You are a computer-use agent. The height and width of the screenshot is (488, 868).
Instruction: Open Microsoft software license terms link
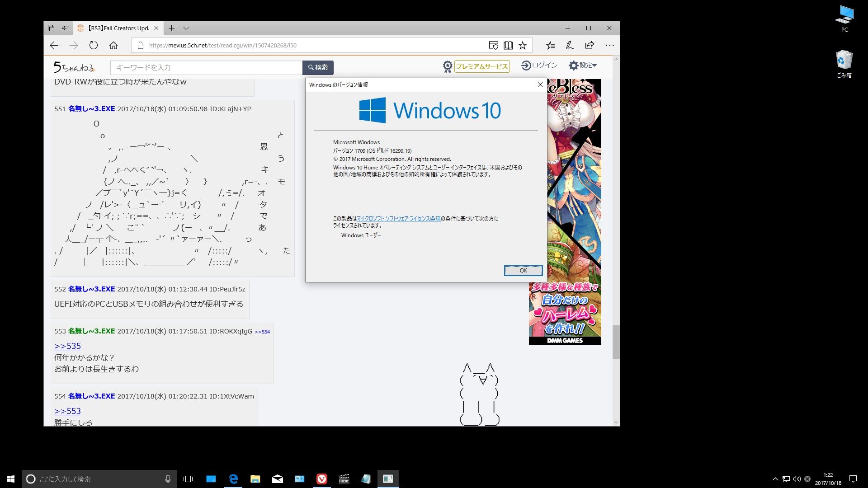(398, 219)
